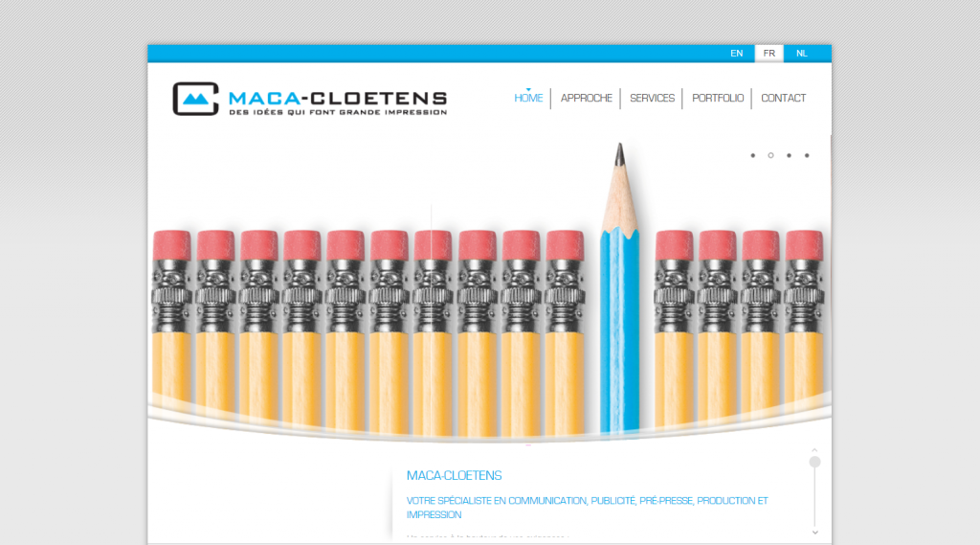Select the second slideshow dot
This screenshot has height=545, width=980.
tap(770, 155)
